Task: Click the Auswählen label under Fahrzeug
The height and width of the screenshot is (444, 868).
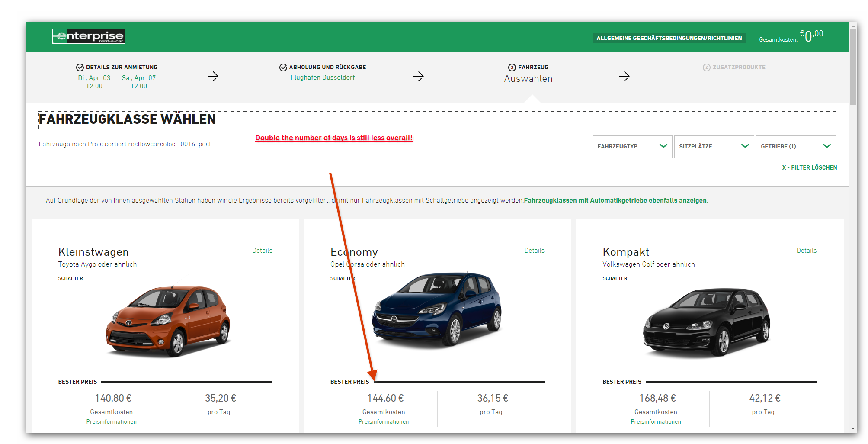Action: pos(528,79)
